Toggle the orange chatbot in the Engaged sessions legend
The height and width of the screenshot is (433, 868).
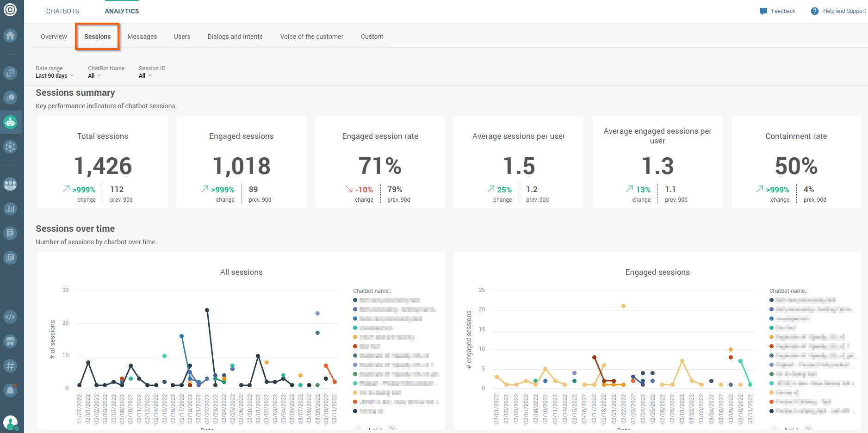click(810, 337)
